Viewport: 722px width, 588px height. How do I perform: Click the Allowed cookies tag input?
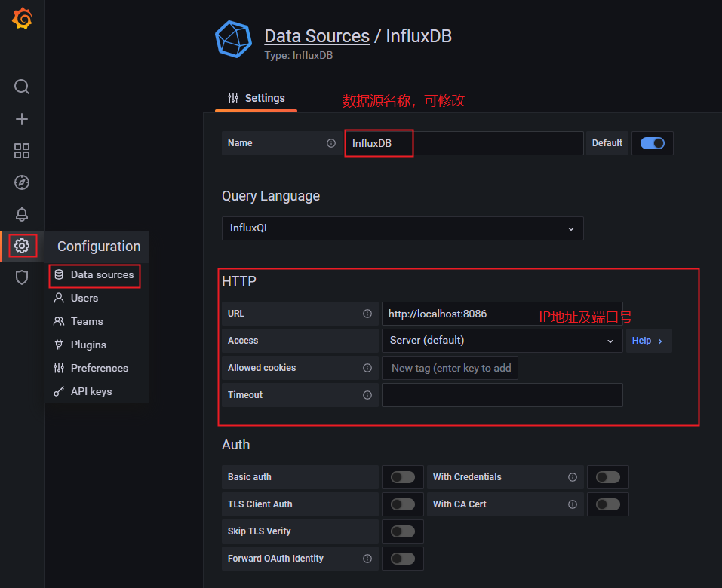450,368
